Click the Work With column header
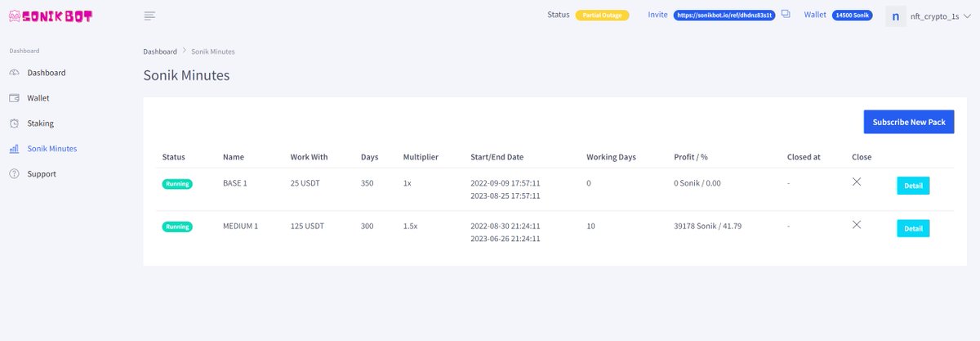This screenshot has height=341, width=980. 309,157
